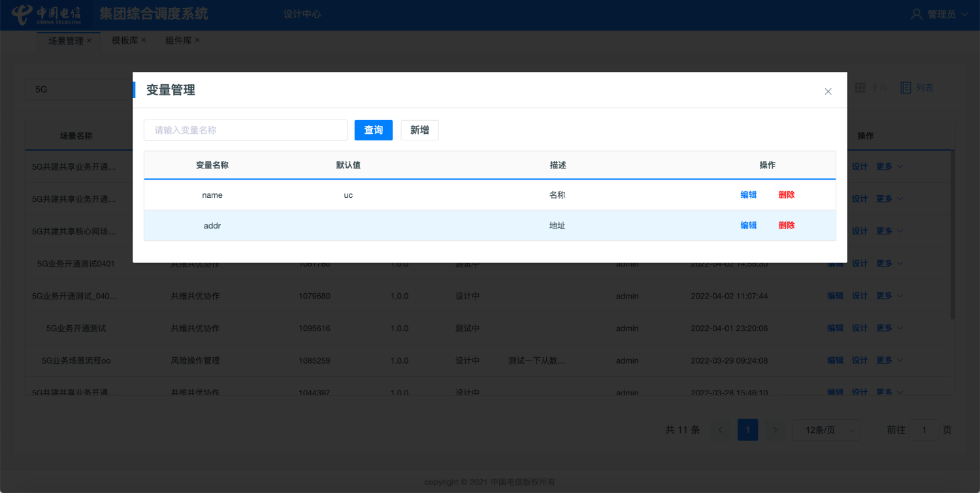Viewport: 980px width, 493px height.
Task: Go to previous page arrow
Action: coord(721,430)
